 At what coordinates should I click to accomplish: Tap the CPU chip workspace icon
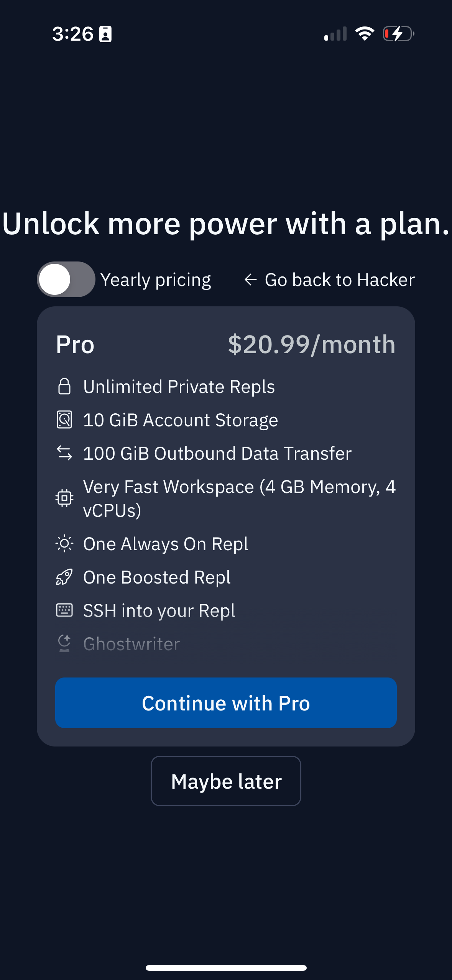click(64, 498)
